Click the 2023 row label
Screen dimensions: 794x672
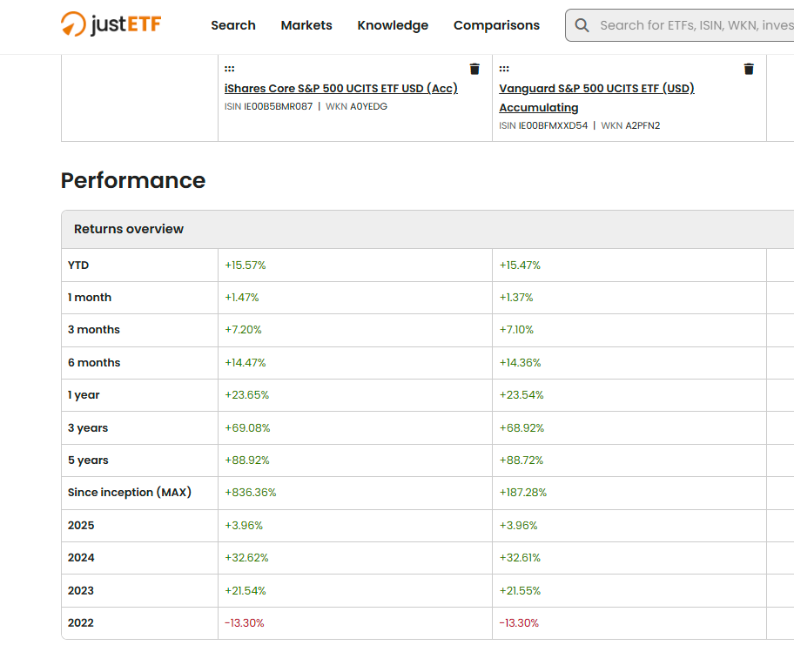[81, 590]
